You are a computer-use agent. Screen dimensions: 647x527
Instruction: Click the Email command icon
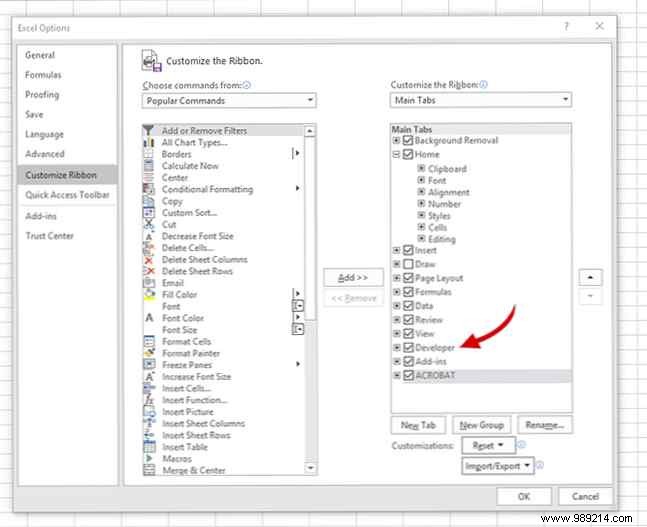point(148,283)
